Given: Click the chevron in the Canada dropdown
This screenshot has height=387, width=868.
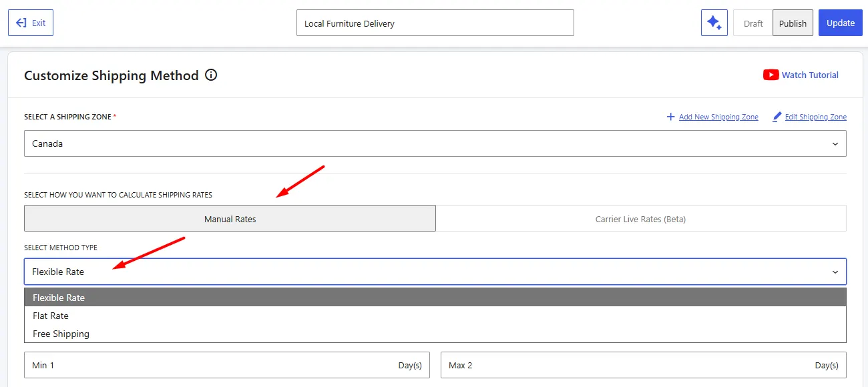Looking at the screenshot, I should click(x=835, y=143).
